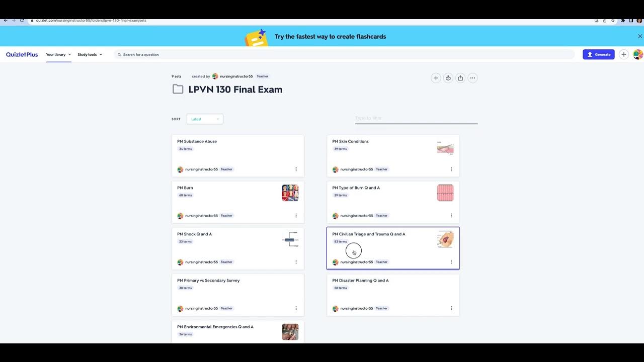Click nursinginstructor55 on PN Burn card

coord(201,216)
